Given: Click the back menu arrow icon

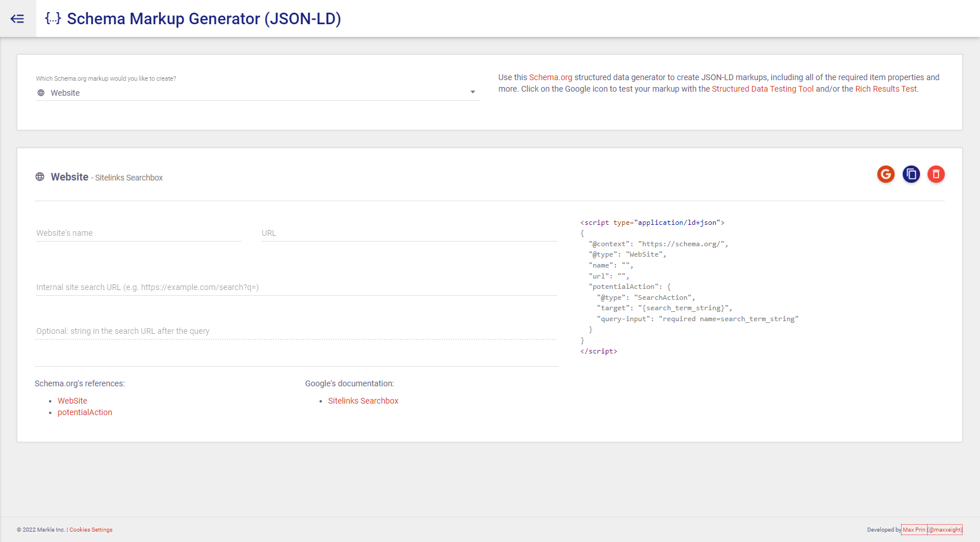Looking at the screenshot, I should (x=18, y=18).
